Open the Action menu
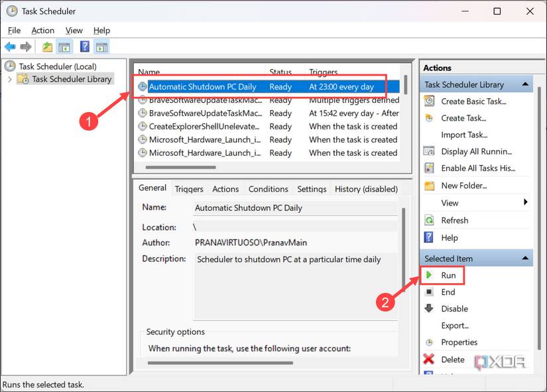 point(42,30)
